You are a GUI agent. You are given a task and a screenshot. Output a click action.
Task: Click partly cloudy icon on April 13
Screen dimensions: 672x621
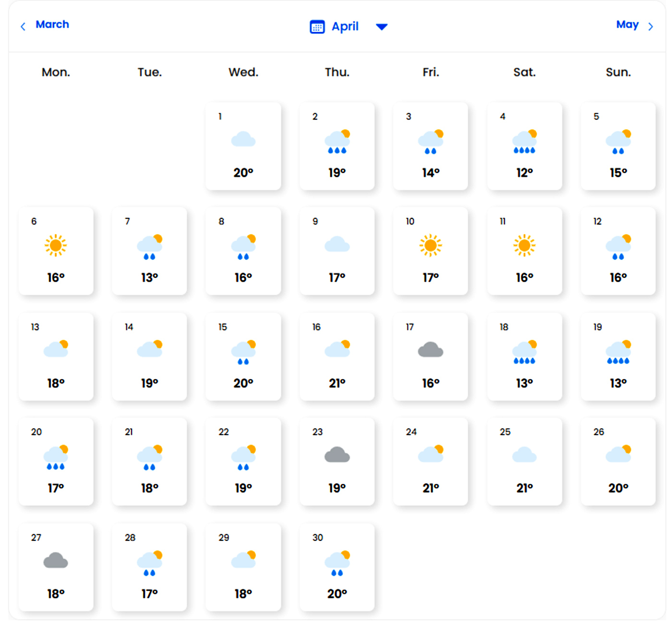(x=56, y=349)
